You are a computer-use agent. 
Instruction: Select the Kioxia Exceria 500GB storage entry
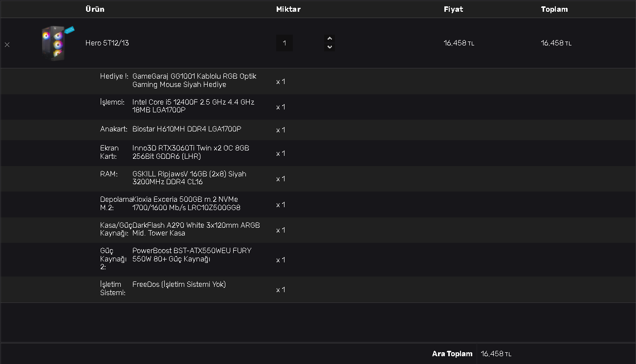pyautogui.click(x=186, y=204)
